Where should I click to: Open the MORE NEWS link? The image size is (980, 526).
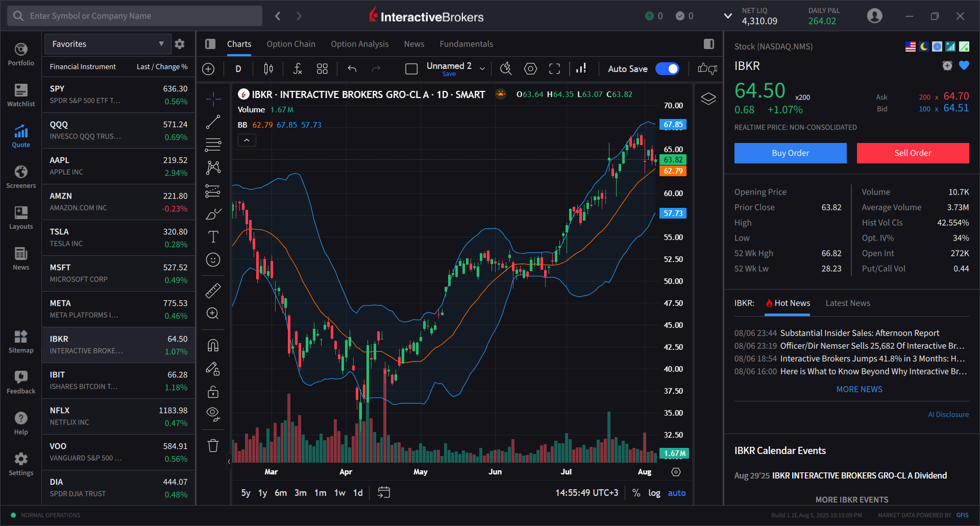pyautogui.click(x=860, y=389)
